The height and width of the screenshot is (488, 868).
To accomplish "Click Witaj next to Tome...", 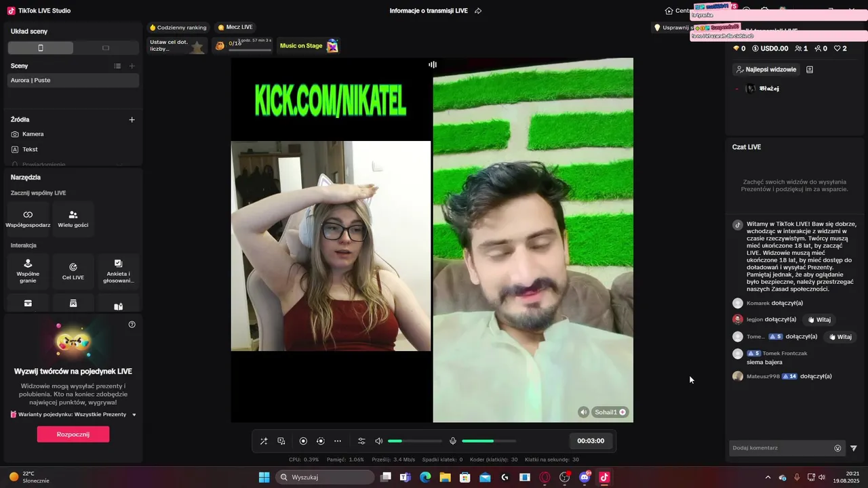I will point(839,337).
